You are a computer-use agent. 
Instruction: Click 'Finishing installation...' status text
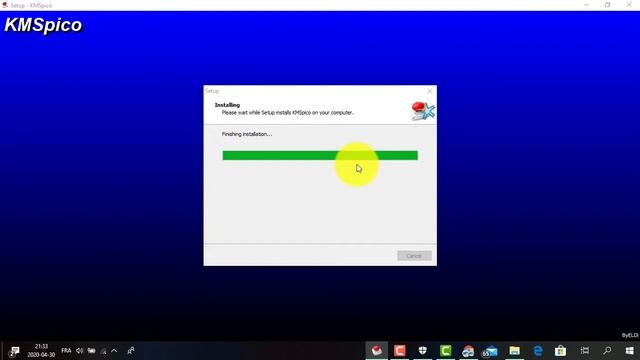pos(247,134)
